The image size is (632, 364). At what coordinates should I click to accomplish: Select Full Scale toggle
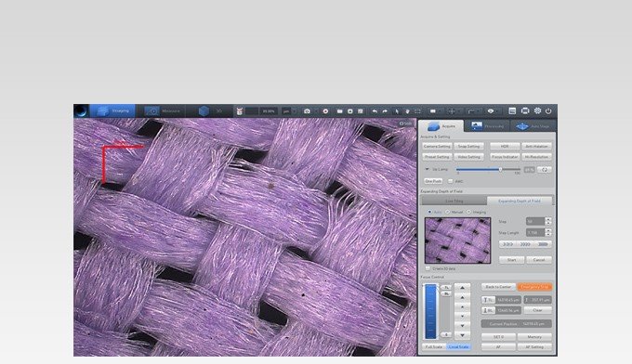434,346
